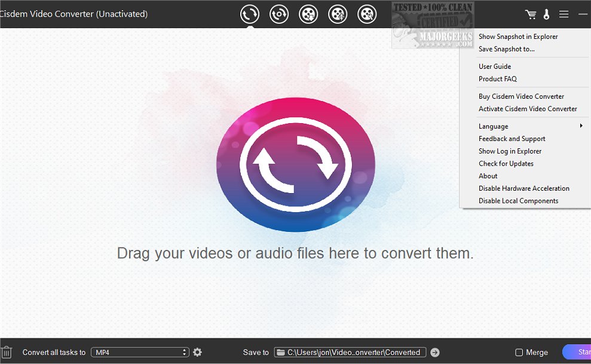Toggle the Merge checkbox
The height and width of the screenshot is (364, 591).
click(519, 352)
